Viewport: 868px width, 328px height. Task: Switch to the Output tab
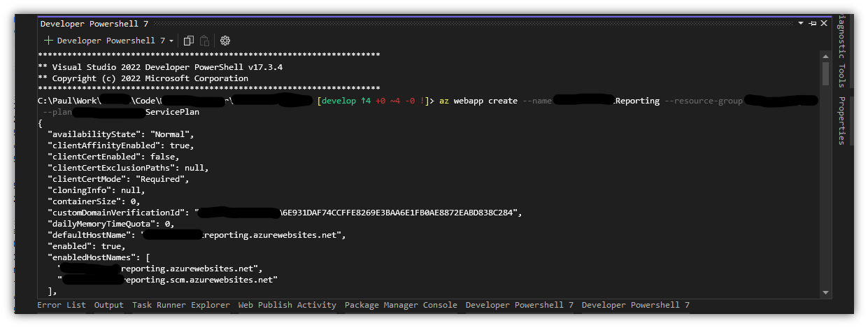(x=108, y=305)
